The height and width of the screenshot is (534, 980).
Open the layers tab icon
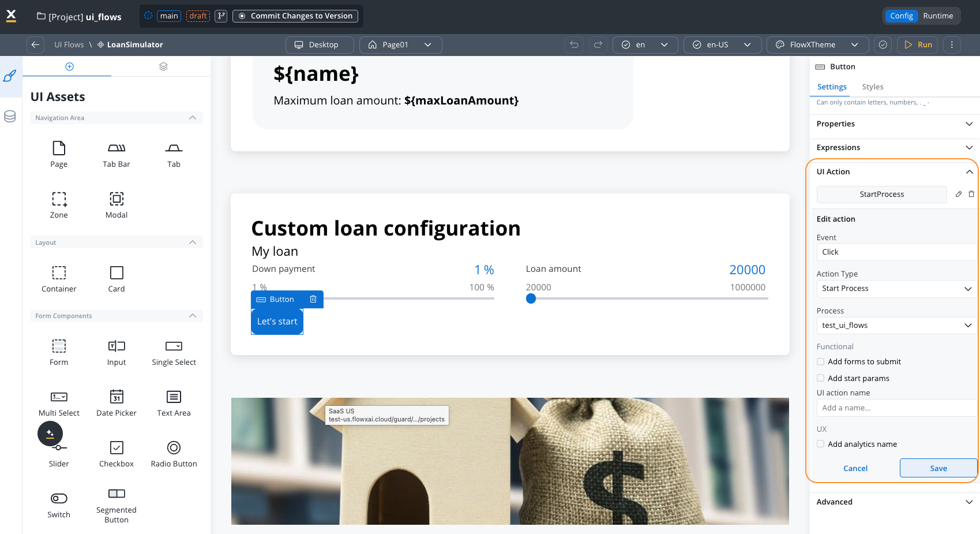(163, 66)
